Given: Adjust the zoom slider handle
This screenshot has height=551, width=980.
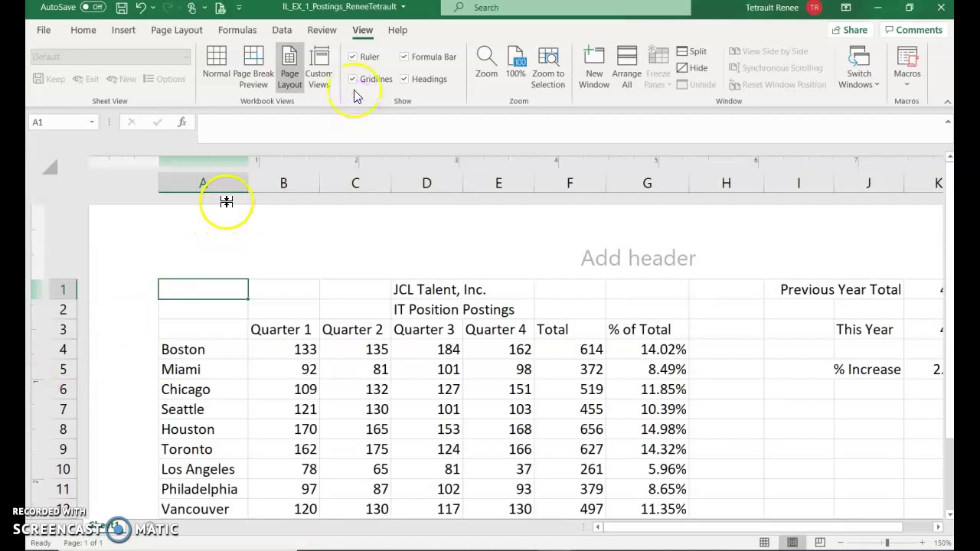Looking at the screenshot, I should (x=887, y=543).
